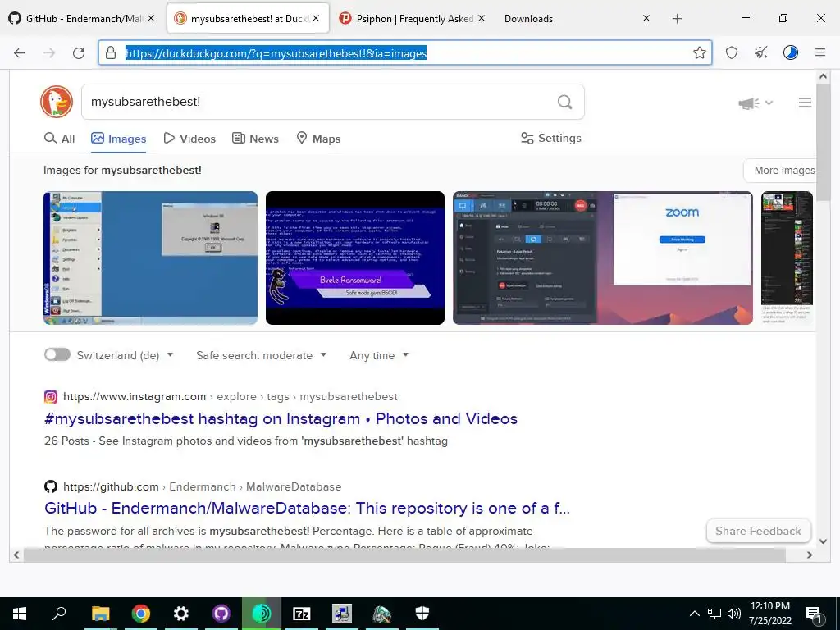Open the News search tab
Screen dimensions: 840x630
255,139
